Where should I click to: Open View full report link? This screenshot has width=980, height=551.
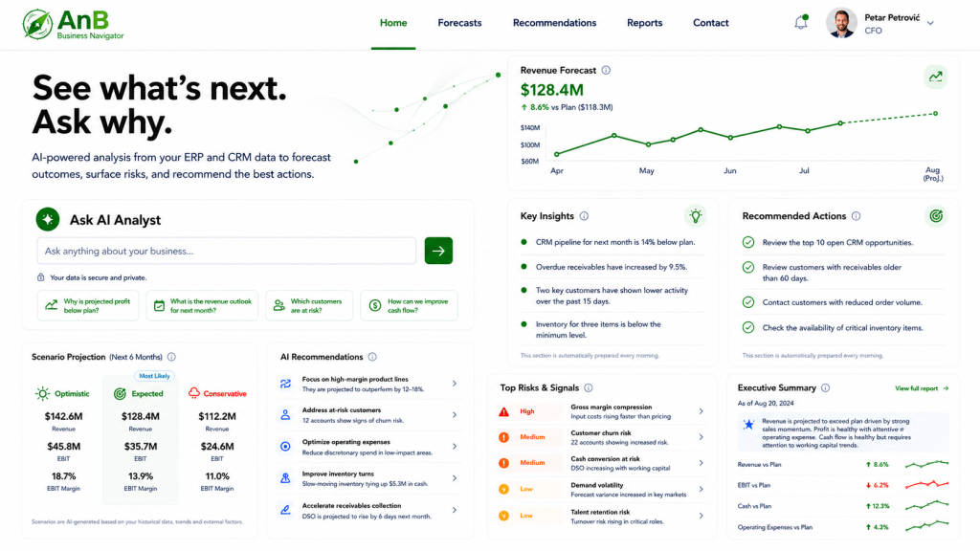(922, 388)
